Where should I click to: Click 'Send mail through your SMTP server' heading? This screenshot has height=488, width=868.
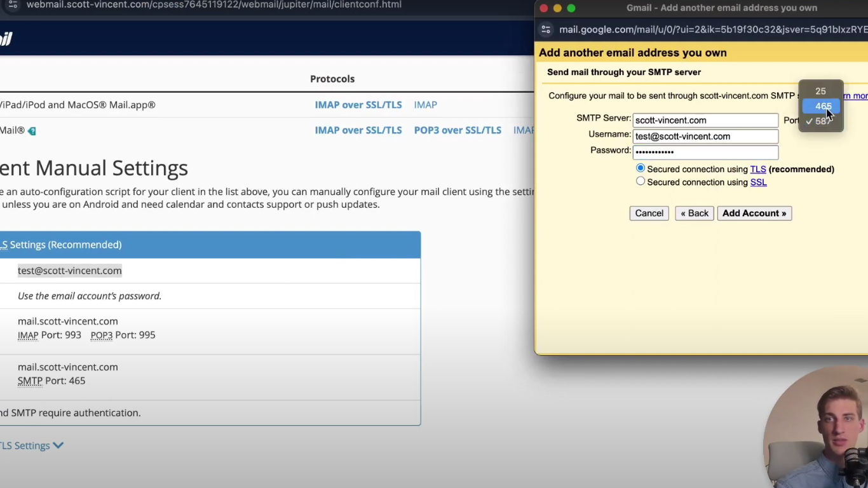pyautogui.click(x=624, y=72)
